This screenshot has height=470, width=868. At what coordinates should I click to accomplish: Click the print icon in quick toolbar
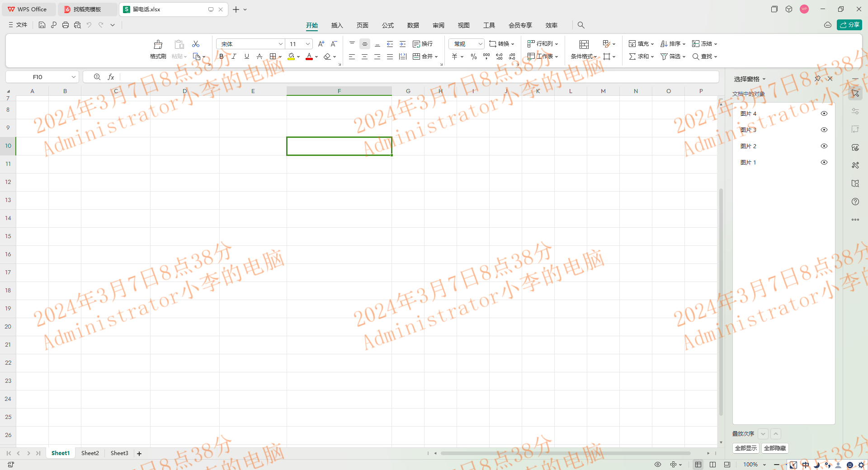click(x=66, y=25)
